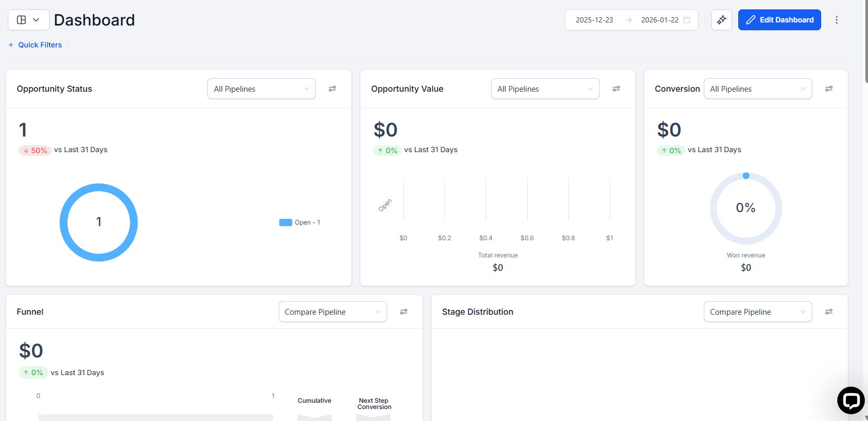The image size is (868, 421).
Task: Open the dashboard layout switcher icon
Action: [28, 20]
